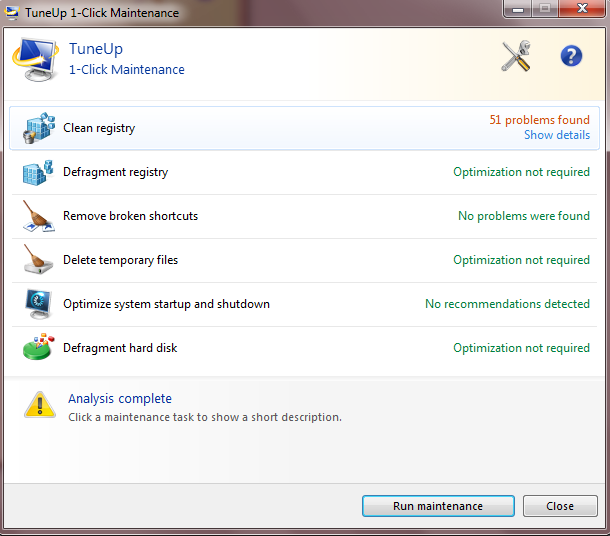
Task: Click the Defragment hard disk pie icon
Action: (38, 347)
